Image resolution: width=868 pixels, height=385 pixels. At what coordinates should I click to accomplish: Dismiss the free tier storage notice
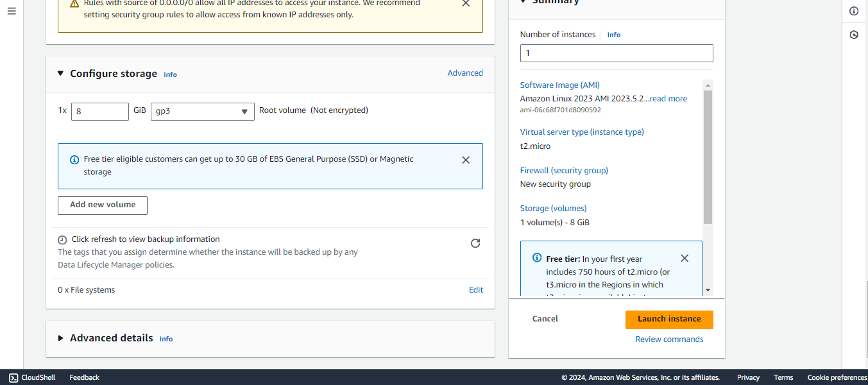coord(466,160)
